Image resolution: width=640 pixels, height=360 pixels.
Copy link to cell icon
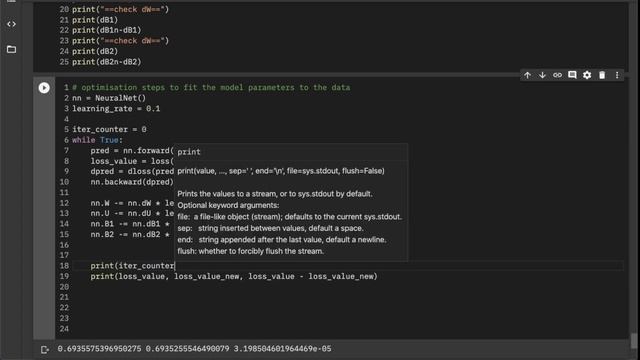(x=557, y=75)
